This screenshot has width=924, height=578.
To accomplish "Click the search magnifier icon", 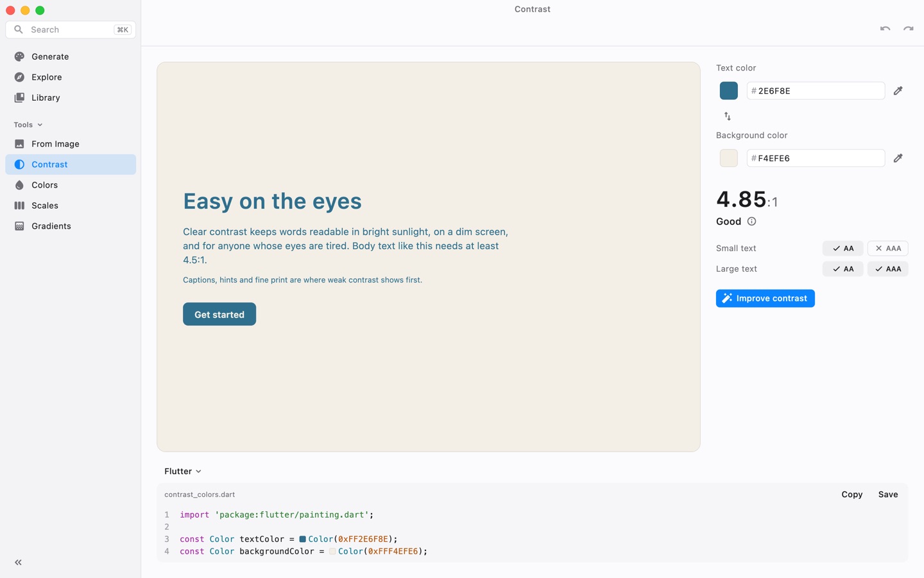I will point(19,30).
